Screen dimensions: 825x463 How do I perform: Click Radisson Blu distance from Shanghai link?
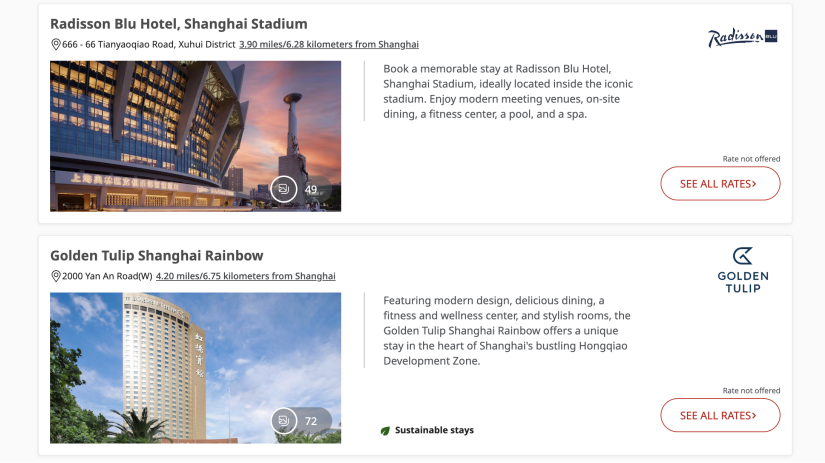click(329, 44)
